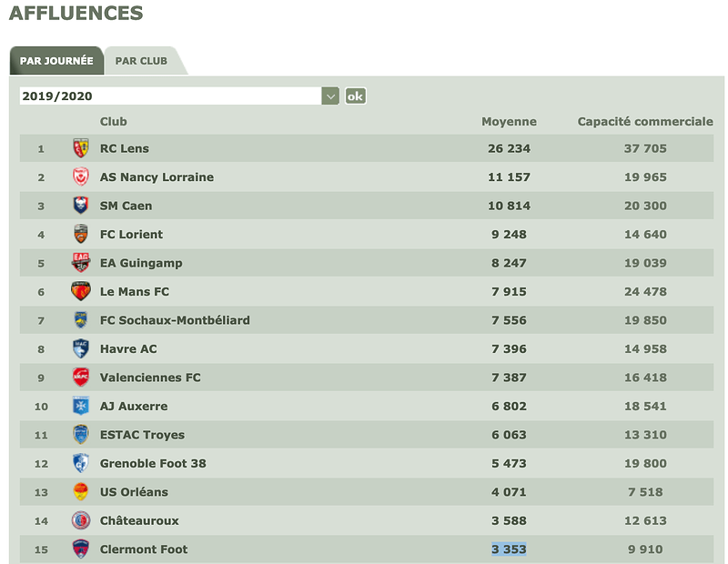
Task: Click the 2019/2020 season select field
Action: pos(170,96)
